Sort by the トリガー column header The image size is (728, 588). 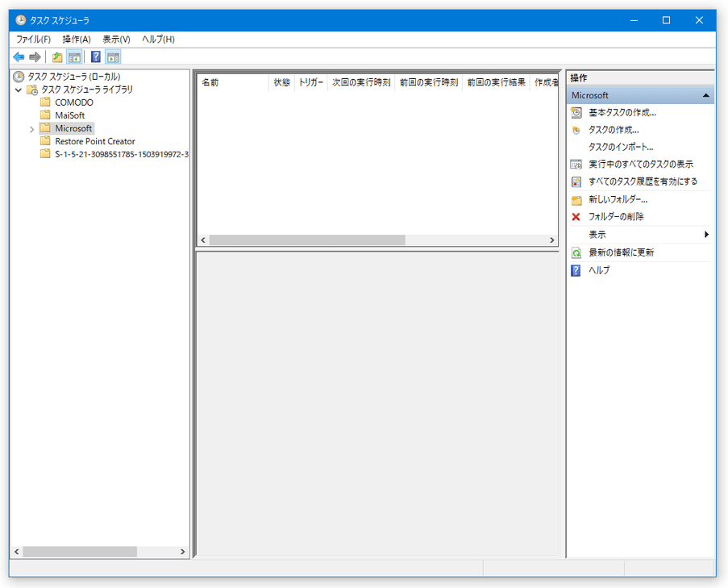point(310,82)
